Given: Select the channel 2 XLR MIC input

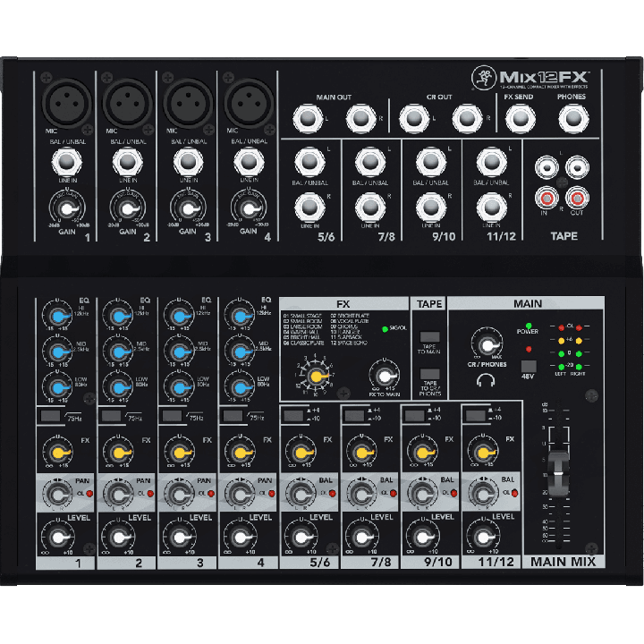Looking at the screenshot, I should click(127, 104).
